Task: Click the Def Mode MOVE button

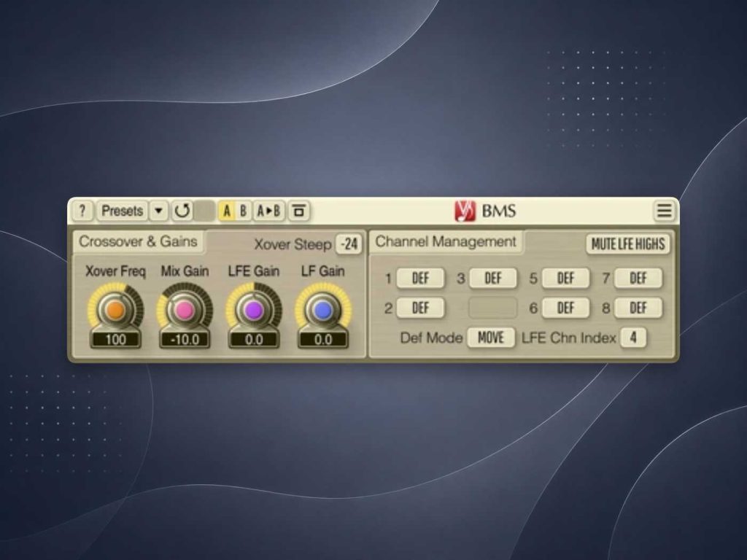Action: (491, 338)
